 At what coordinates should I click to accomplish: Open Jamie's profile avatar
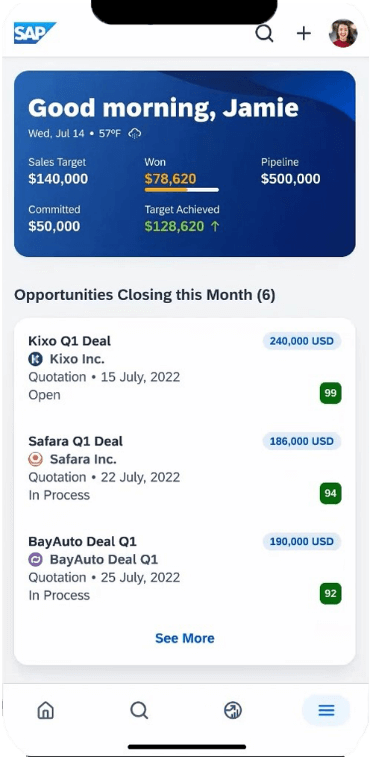[x=343, y=33]
